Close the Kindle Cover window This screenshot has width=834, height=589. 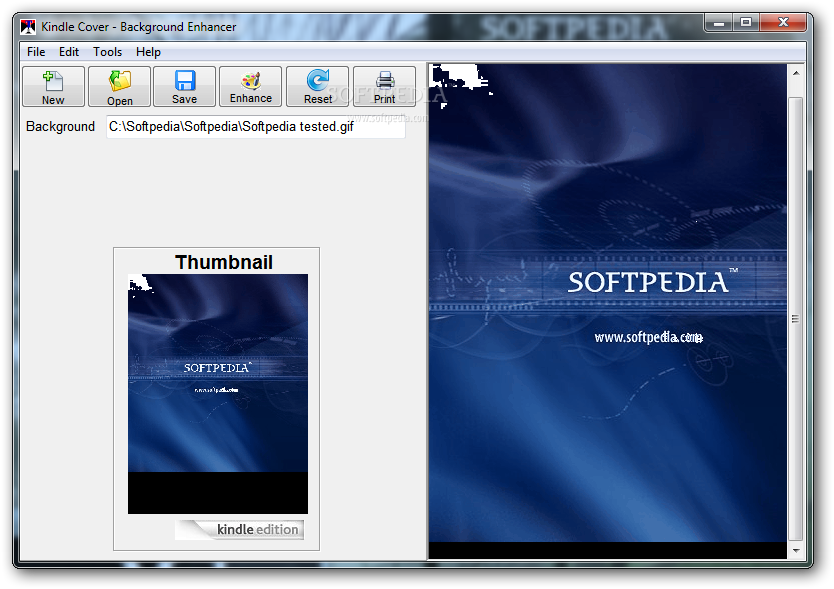click(783, 22)
